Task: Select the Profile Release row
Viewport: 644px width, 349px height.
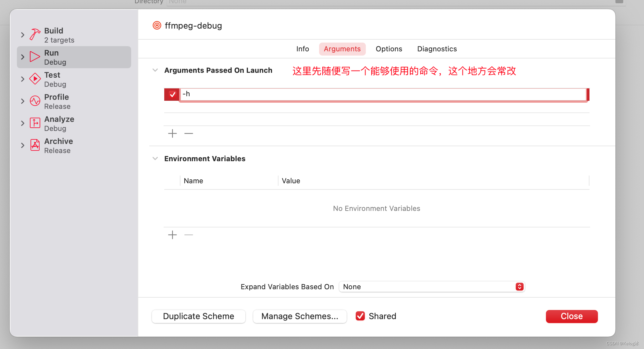Action: [74, 101]
